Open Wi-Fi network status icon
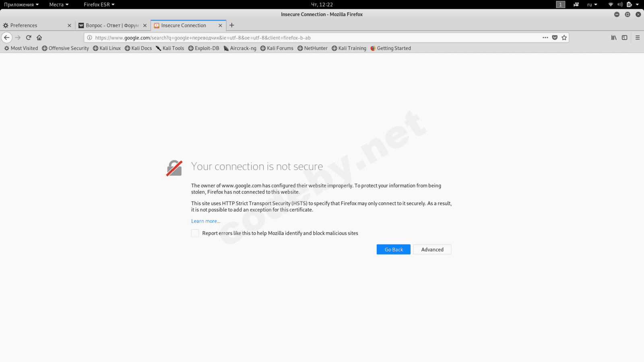 coord(611,4)
